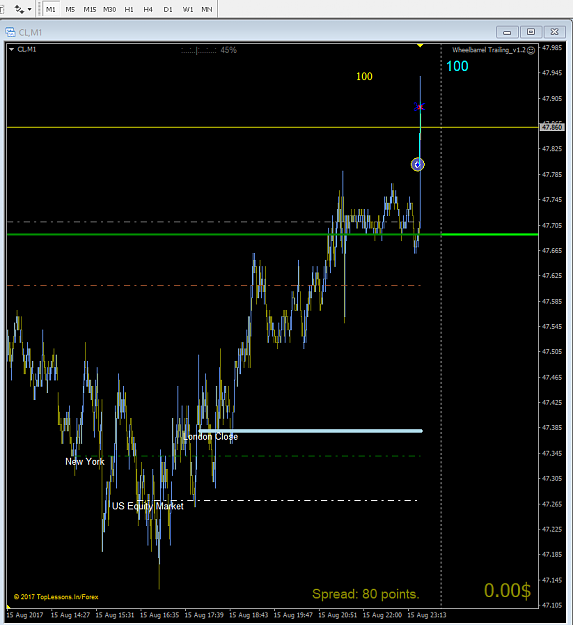
Task: Switch chart to M30 timeframe
Action: (109, 9)
